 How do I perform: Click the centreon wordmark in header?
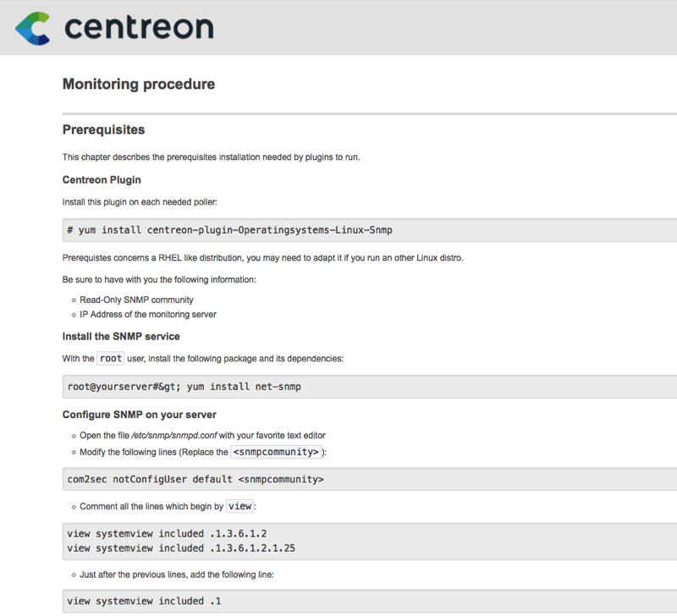[x=138, y=28]
